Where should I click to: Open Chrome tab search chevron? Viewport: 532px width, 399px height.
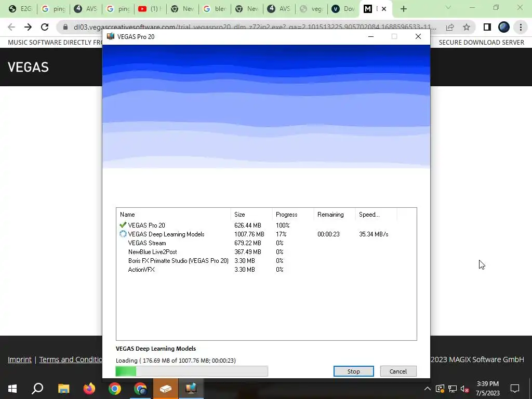(x=448, y=7)
